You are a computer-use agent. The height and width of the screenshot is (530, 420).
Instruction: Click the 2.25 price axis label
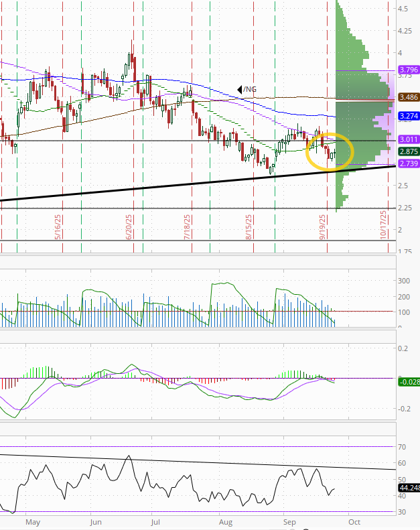(x=405, y=208)
